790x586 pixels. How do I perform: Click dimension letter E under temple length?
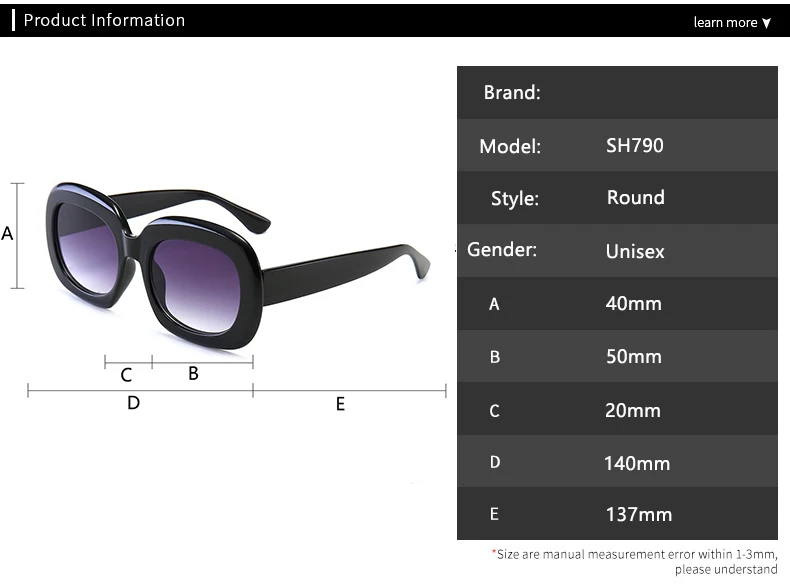[341, 404]
